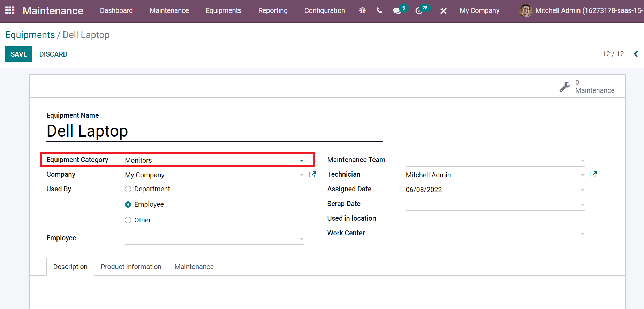
Task: Open the My Company switcher
Action: coord(479,10)
